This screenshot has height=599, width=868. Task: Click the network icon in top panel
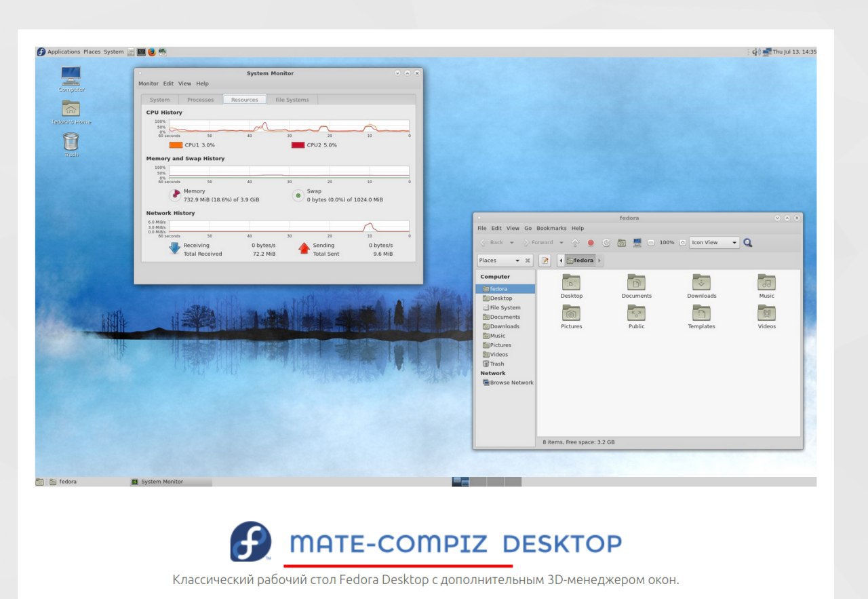click(x=767, y=52)
